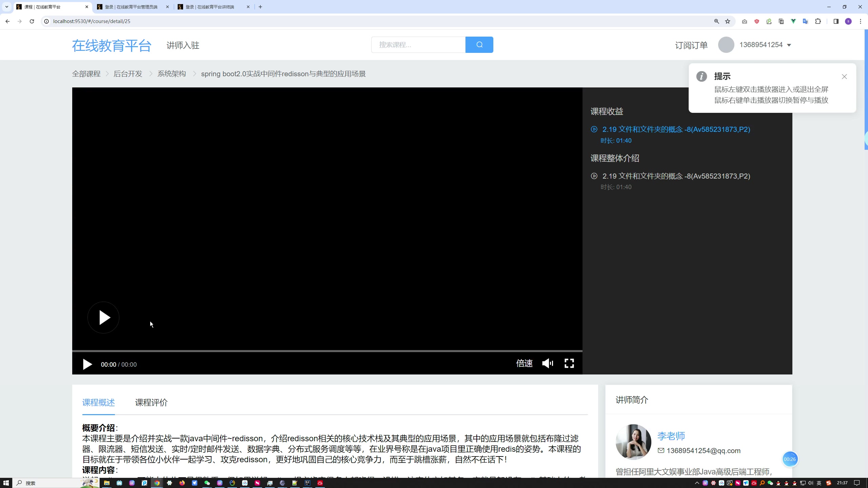The width and height of the screenshot is (868, 488).
Task: Open the extensions puzzle menu
Action: coord(818,21)
